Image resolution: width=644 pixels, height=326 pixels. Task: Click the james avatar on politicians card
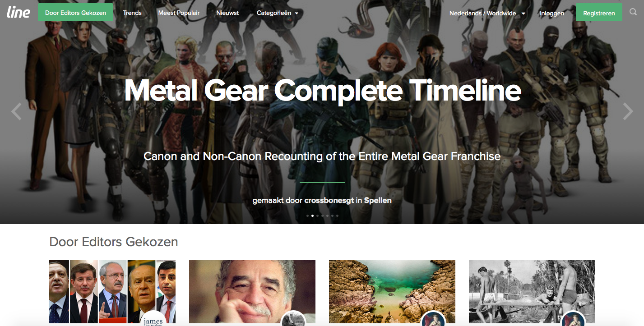153,318
